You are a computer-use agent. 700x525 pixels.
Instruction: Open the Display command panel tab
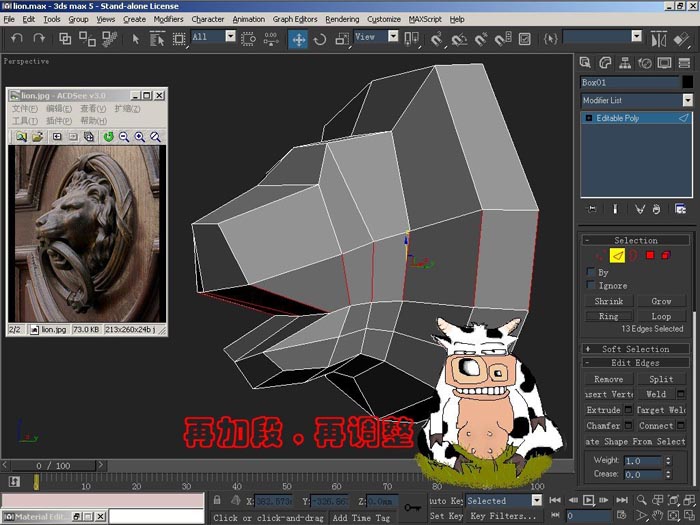point(664,62)
